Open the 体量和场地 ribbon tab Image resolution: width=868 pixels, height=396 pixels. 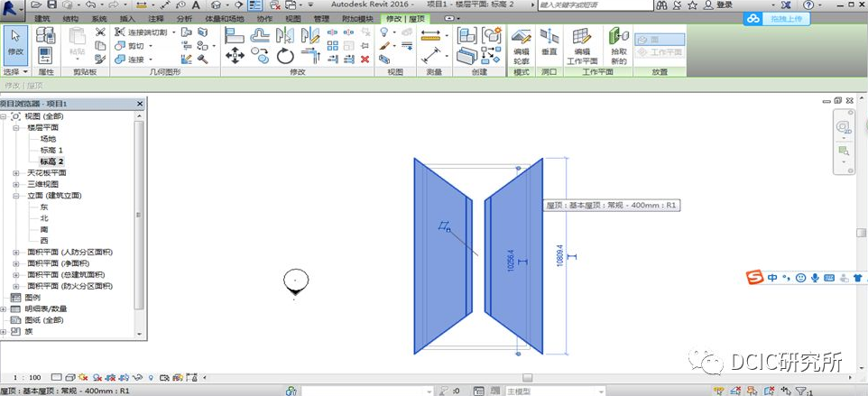[x=224, y=19]
